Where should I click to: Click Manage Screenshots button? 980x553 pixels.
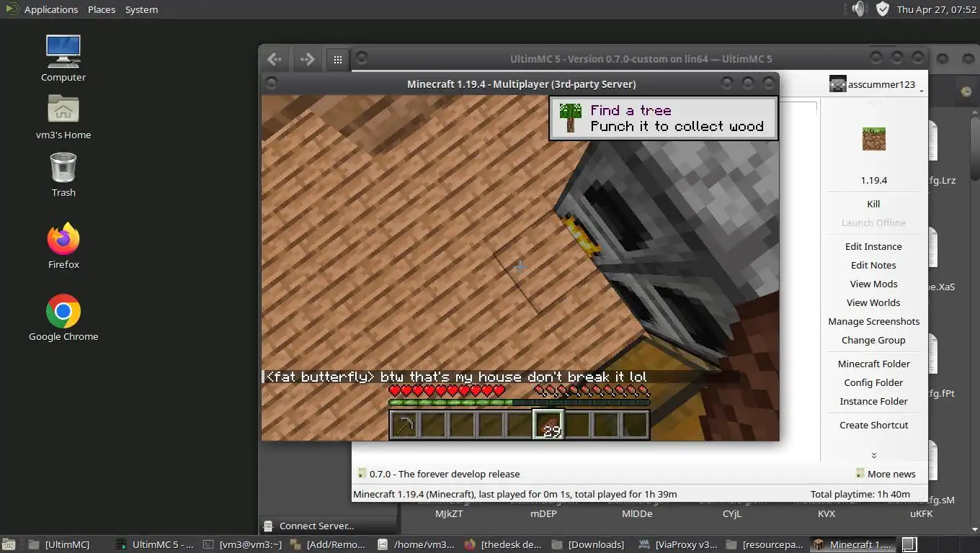coord(874,321)
